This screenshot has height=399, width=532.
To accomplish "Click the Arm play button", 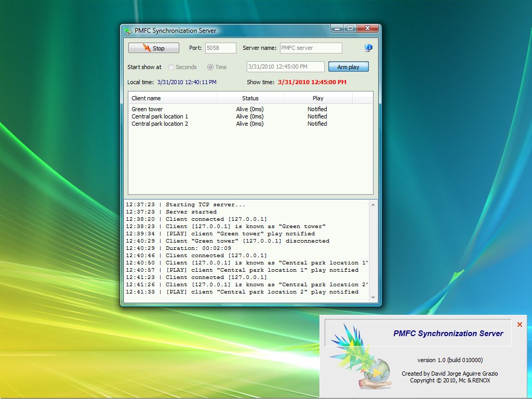I will (x=349, y=67).
